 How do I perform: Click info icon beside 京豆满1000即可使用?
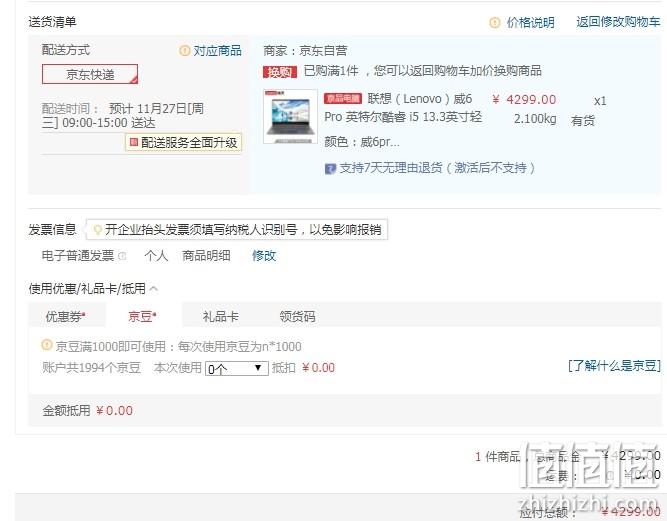pyautogui.click(x=47, y=344)
